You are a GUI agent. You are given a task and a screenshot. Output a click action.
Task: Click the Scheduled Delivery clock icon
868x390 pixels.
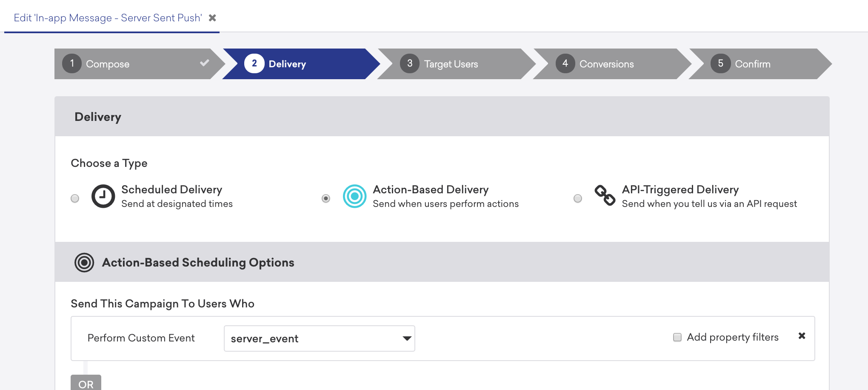[x=103, y=196]
